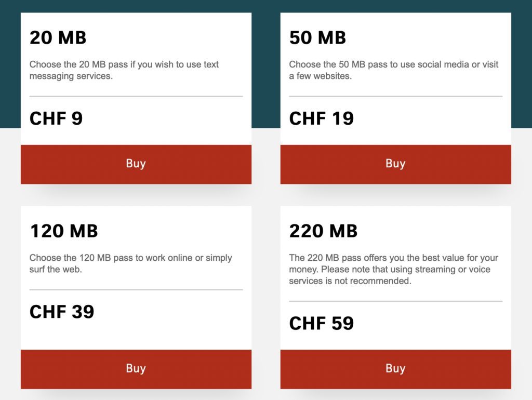Click the 50 MB heading

317,38
